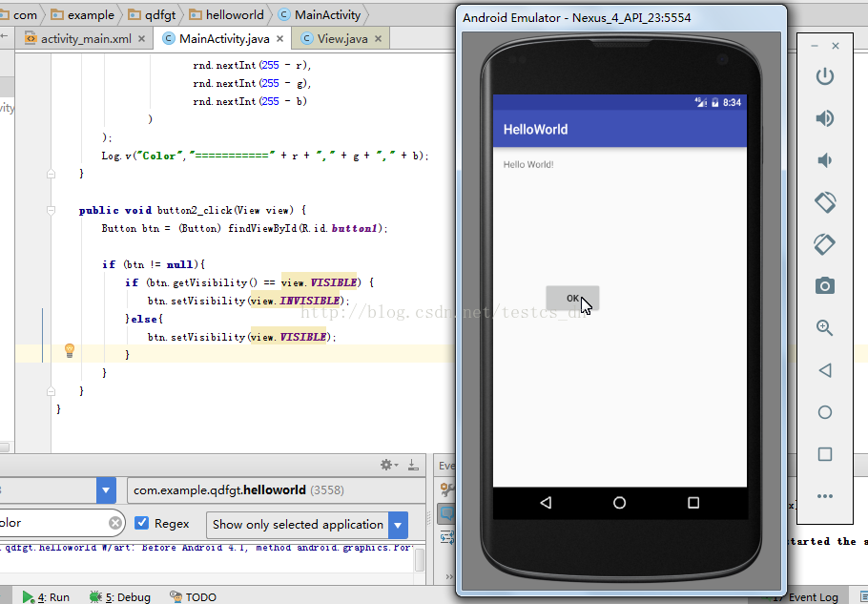Open the device selector dropdown arrow
Viewport: 868px width, 604px height.
click(x=106, y=490)
